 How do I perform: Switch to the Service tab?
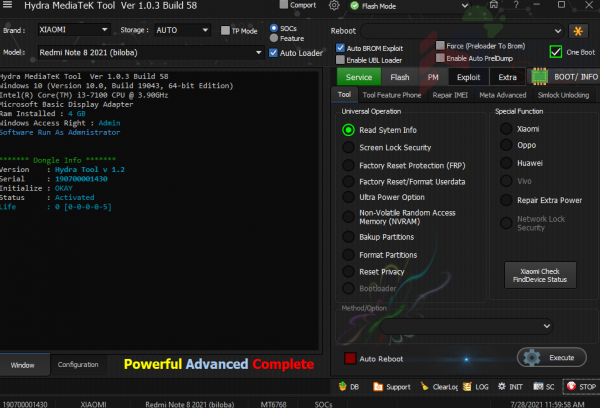click(359, 77)
